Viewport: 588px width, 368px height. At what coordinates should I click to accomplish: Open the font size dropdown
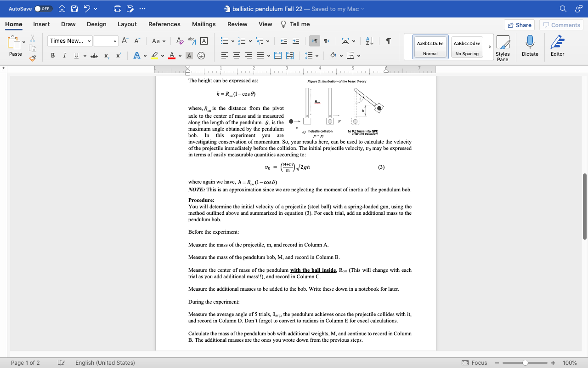[115, 41]
